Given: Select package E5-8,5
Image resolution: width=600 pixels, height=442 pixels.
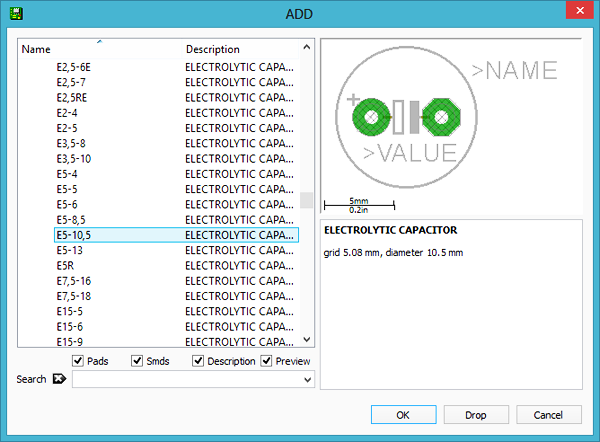Looking at the screenshot, I should coord(176,220).
